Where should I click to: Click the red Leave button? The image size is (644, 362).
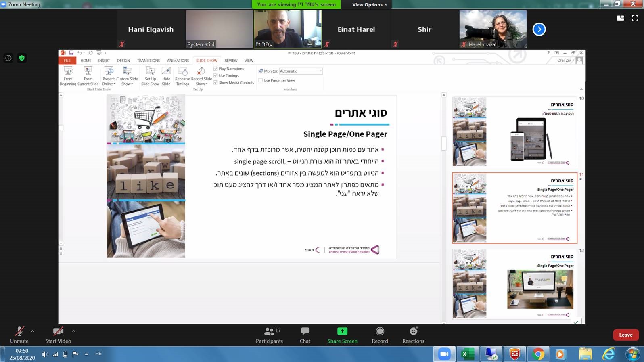[625, 335]
